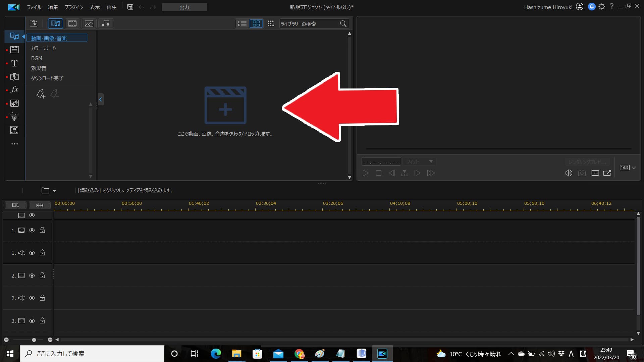Open the 出力 export menu
Viewport: 644px width, 362px height.
[x=185, y=7]
